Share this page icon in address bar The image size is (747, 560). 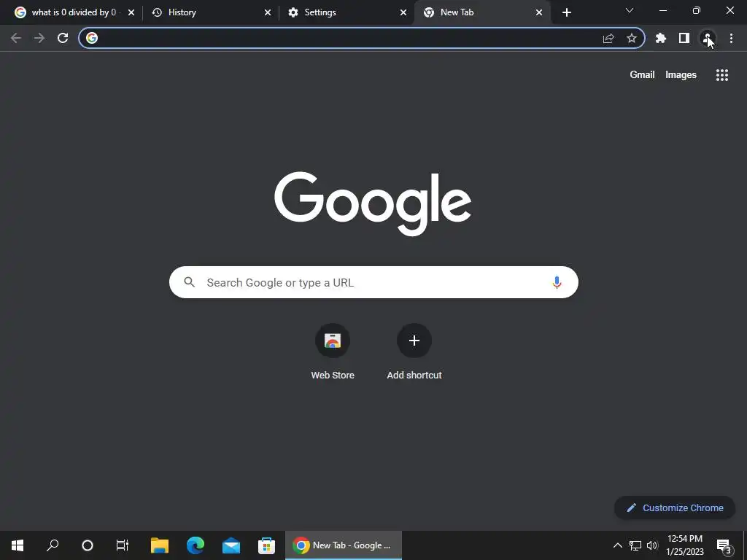coord(608,39)
